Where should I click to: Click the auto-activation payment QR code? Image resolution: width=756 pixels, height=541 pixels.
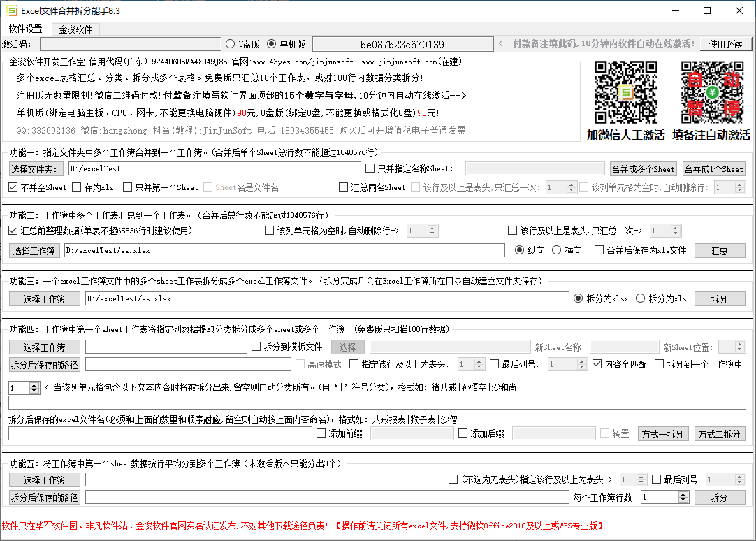pos(711,93)
